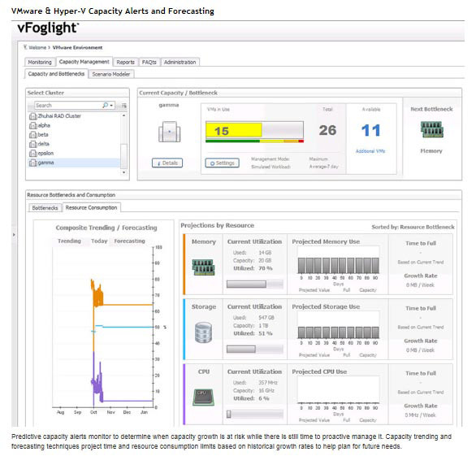
Task: Click the orange memory trend line
Action: click(x=128, y=304)
